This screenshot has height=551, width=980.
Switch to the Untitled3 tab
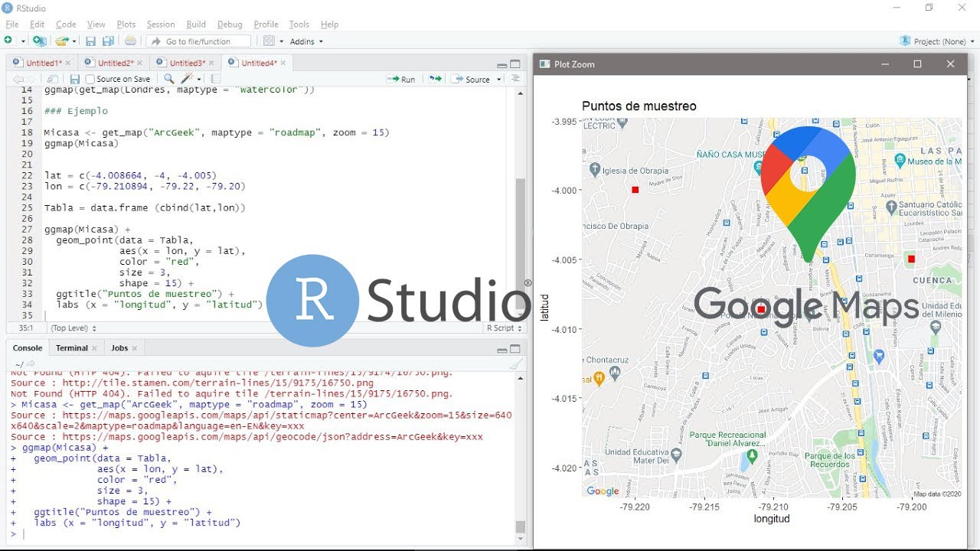[187, 63]
